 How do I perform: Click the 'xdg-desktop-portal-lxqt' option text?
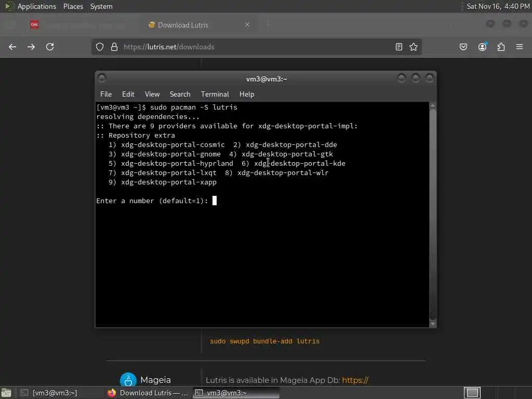coord(169,172)
